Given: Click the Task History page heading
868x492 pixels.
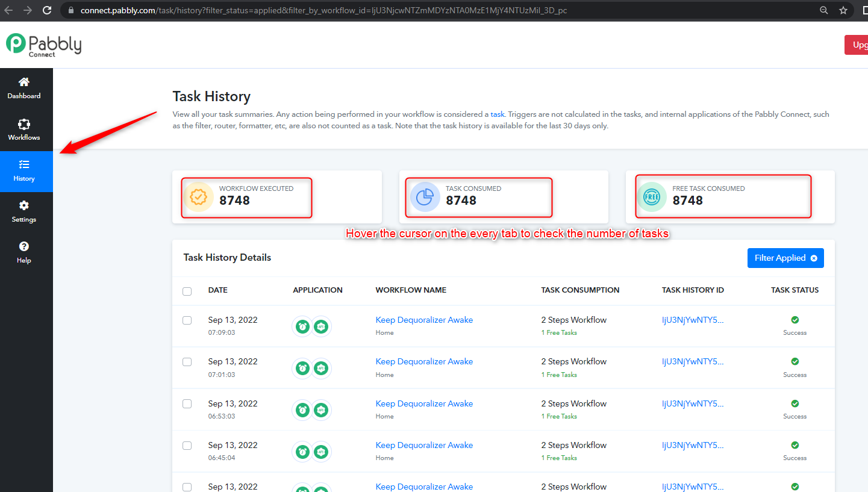Looking at the screenshot, I should click(211, 96).
